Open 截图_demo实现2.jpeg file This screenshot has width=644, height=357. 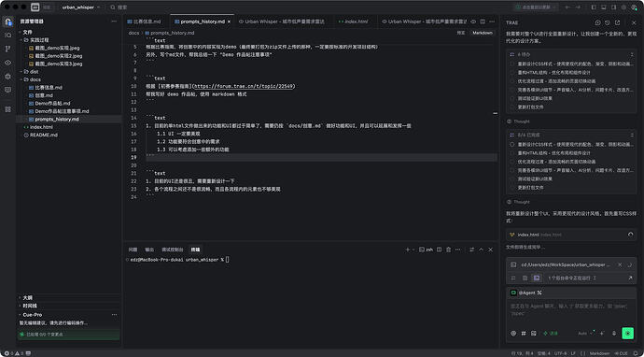(x=58, y=56)
